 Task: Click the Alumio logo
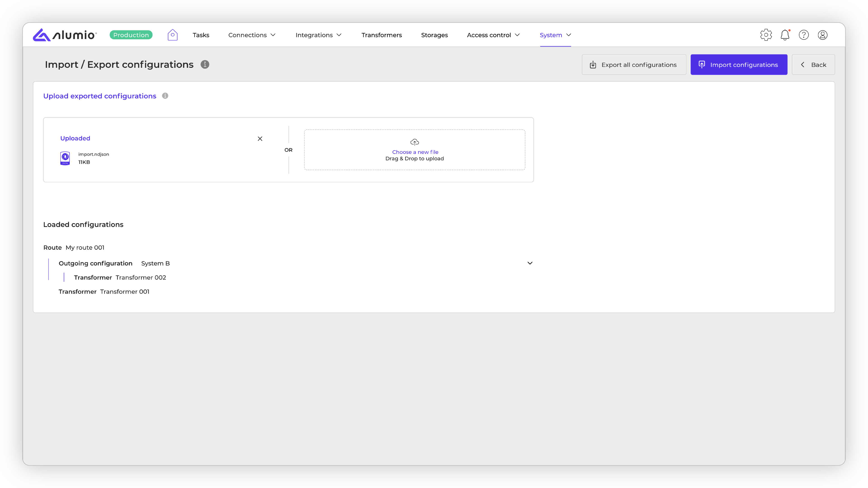65,35
